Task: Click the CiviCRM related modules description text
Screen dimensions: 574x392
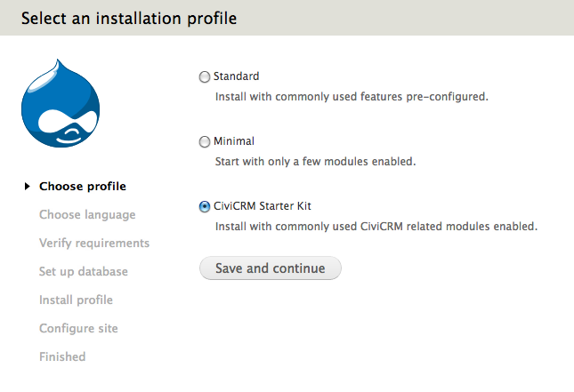Action: [x=376, y=227]
